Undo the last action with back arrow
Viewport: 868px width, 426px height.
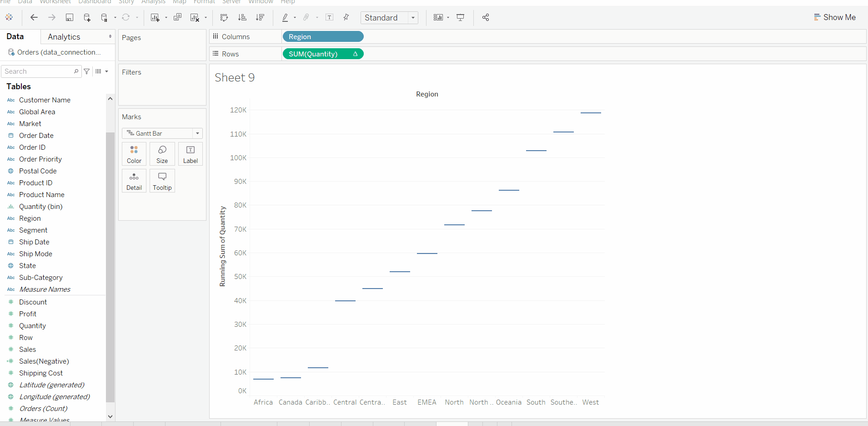[x=34, y=17]
